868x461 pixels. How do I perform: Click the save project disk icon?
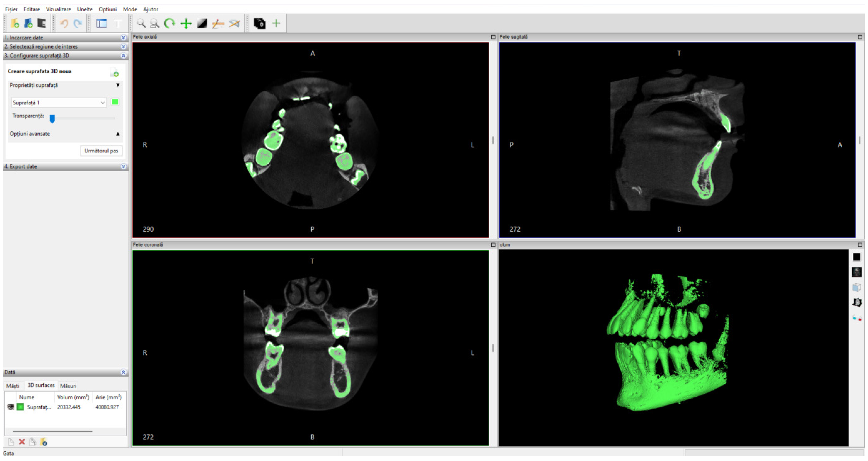(x=41, y=23)
